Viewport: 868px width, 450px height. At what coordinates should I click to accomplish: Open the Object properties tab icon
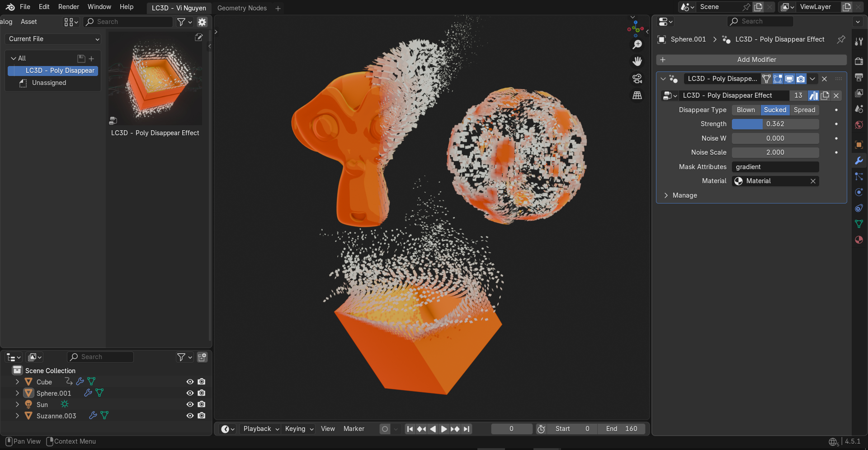click(859, 145)
